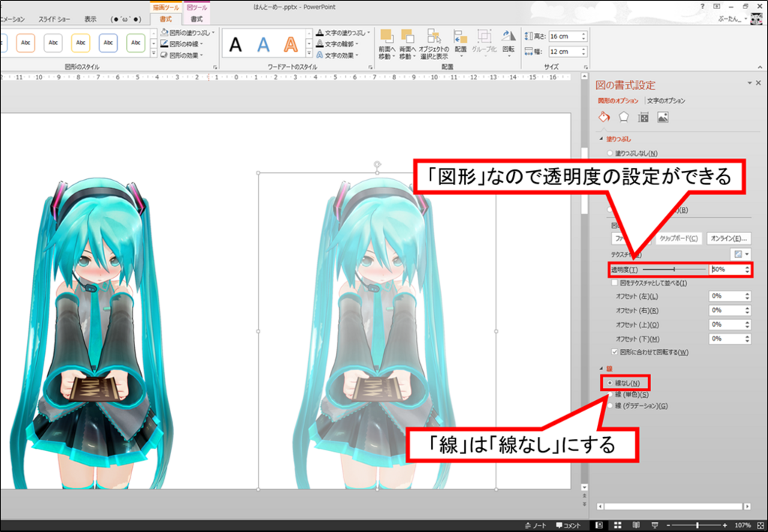The image size is (768, 532).
Task: Select the gray-outlined Abc shape style
Action: [53, 43]
